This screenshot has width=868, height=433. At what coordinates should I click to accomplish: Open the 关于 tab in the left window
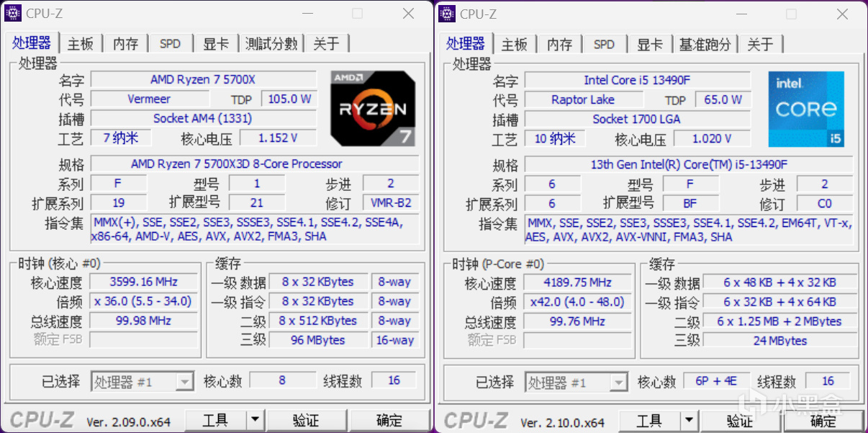[326, 44]
